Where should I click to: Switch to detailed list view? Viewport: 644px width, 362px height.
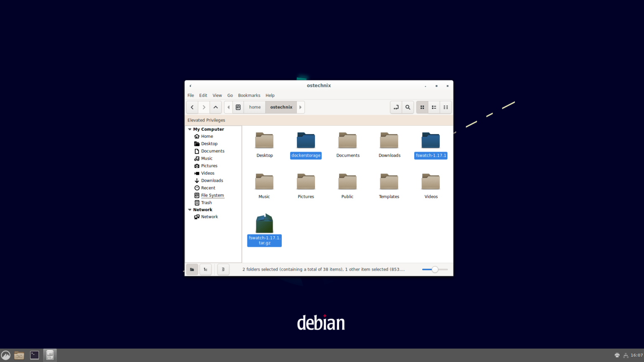(434, 107)
